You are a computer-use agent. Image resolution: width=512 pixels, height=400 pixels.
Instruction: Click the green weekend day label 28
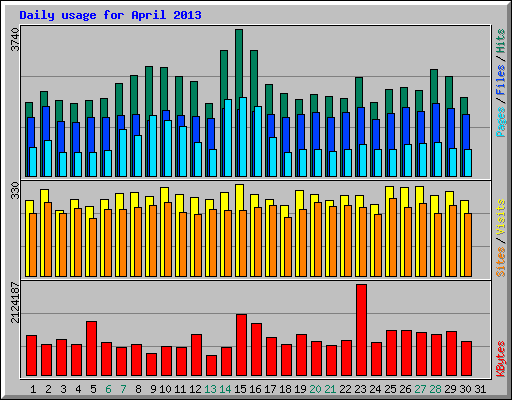pyautogui.click(x=435, y=389)
